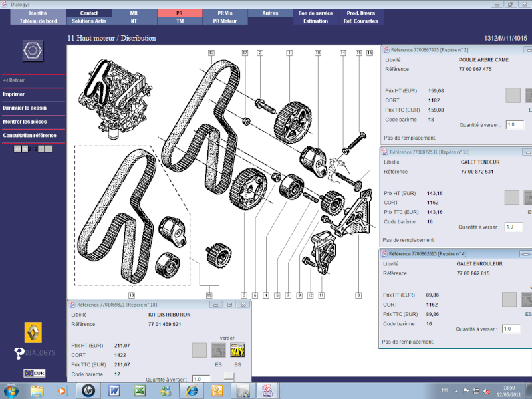Click the << Retour link
Screen dimensions: 532x399
point(14,80)
